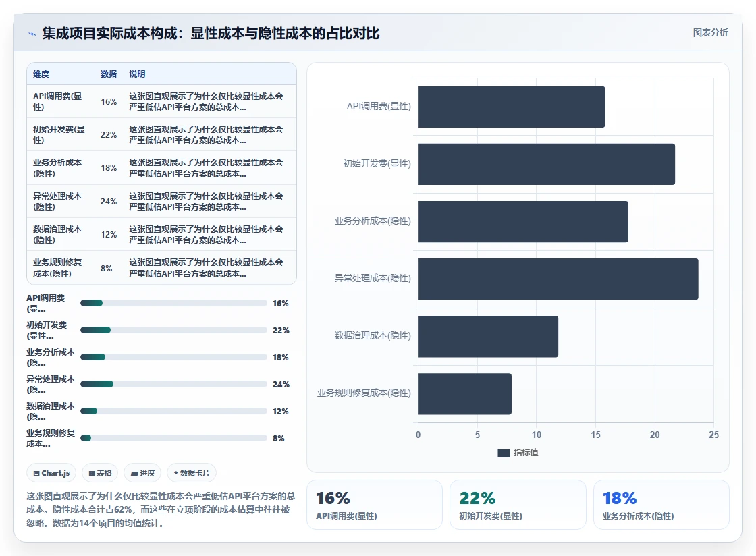Click the 初始开发费(显性) chart bar

pos(547,164)
